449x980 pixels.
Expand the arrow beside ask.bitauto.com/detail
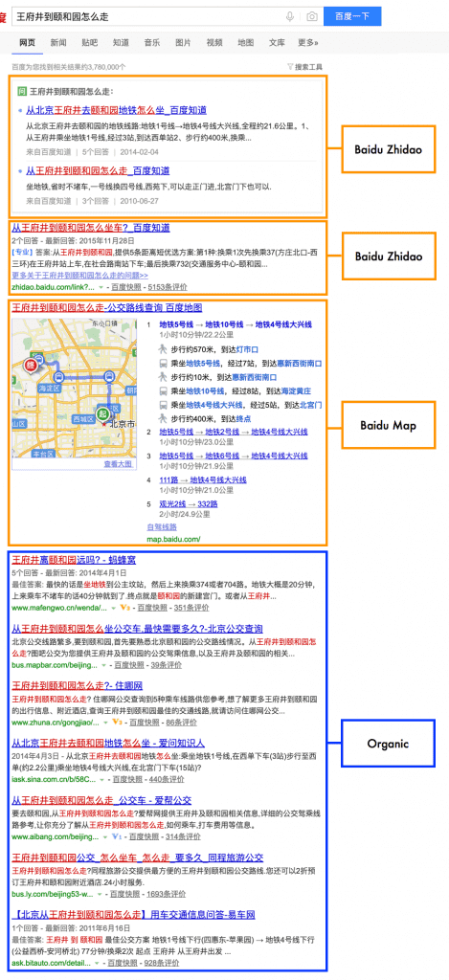coord(97,963)
